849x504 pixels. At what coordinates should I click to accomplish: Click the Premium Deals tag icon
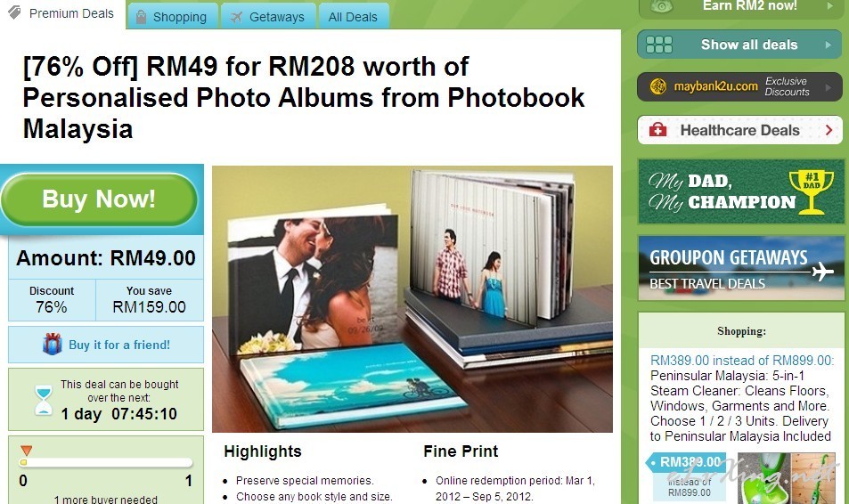[15, 12]
